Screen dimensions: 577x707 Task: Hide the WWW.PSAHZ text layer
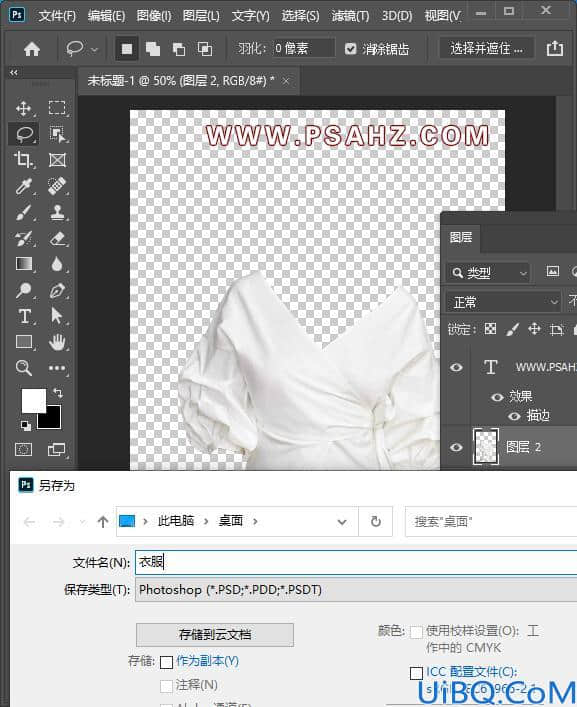click(456, 367)
